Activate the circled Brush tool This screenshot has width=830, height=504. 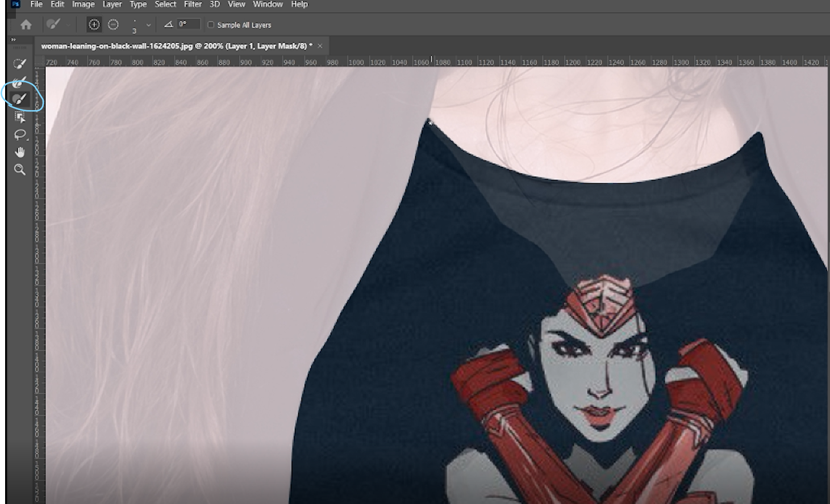tap(20, 98)
